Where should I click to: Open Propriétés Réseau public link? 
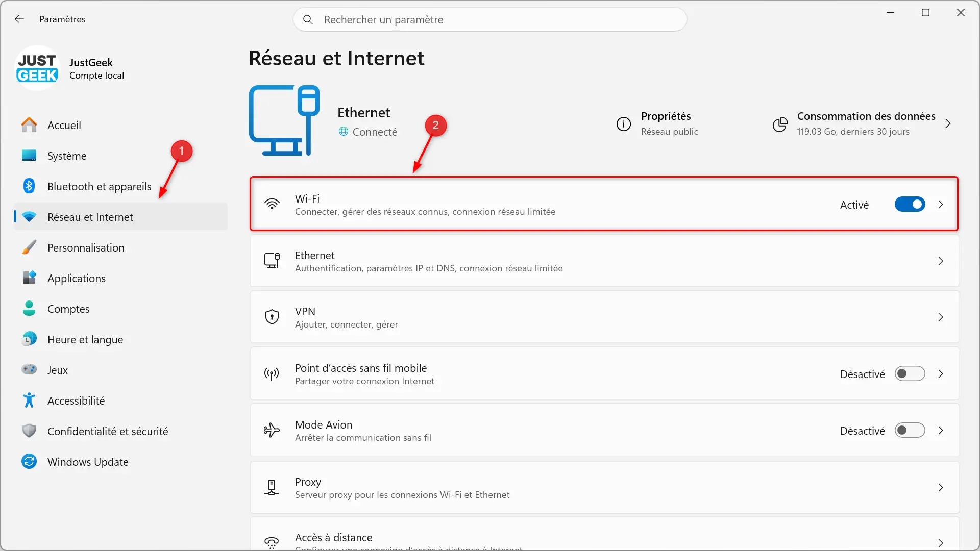pos(657,124)
